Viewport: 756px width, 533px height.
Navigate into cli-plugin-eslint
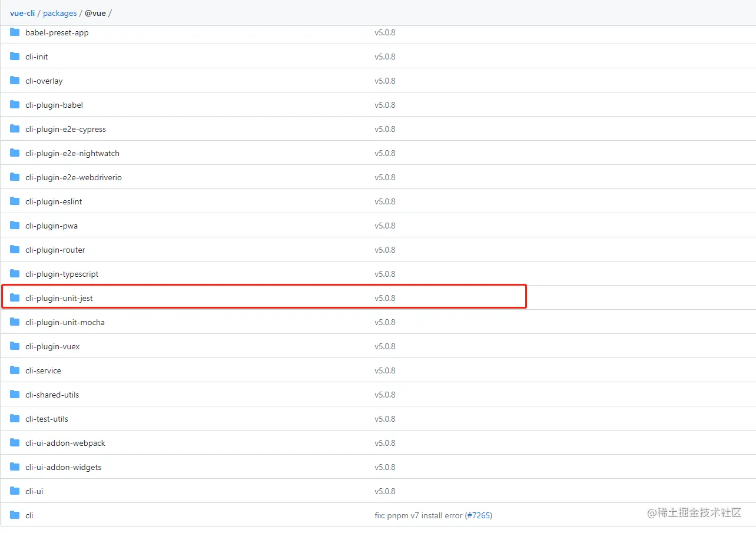[x=54, y=202]
